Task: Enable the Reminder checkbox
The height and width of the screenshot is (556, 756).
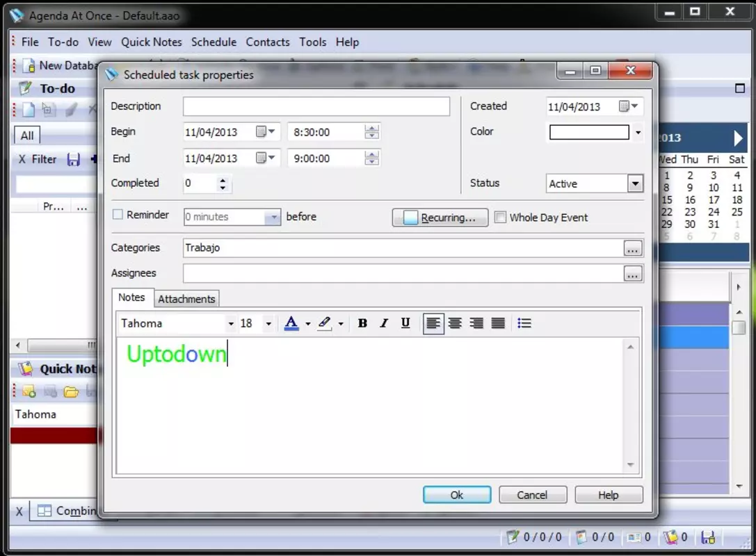Action: [118, 214]
